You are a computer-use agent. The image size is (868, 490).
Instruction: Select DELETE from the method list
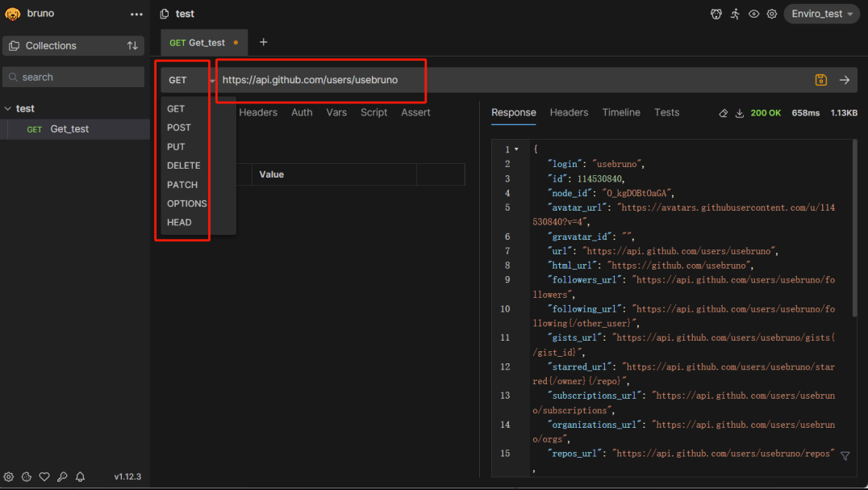tap(184, 165)
